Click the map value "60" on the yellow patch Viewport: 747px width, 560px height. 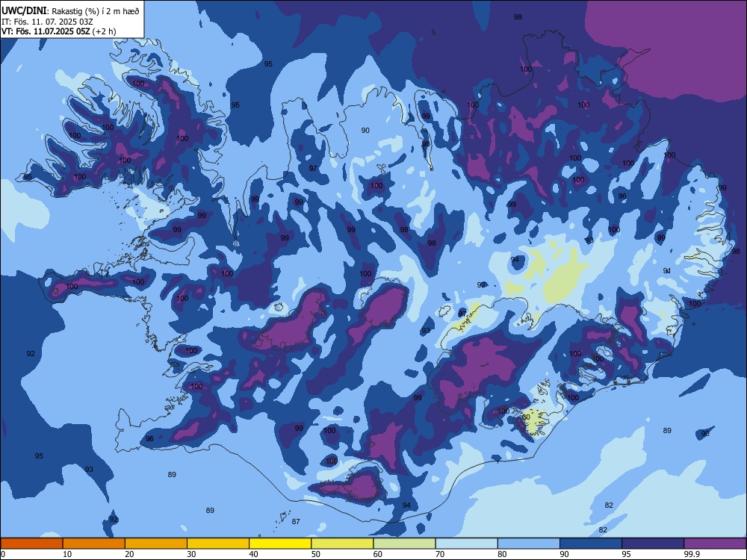pyautogui.click(x=526, y=417)
